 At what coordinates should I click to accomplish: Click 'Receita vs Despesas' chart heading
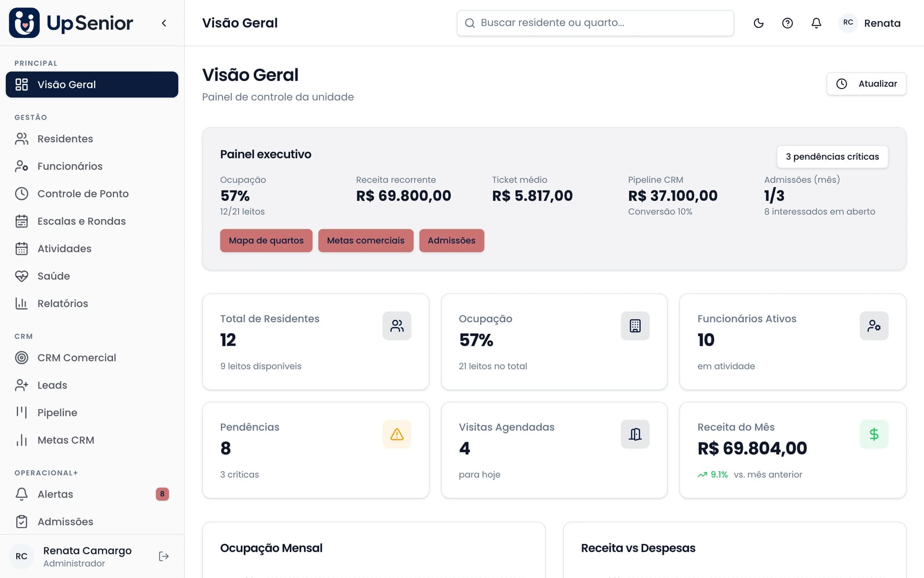(x=638, y=548)
